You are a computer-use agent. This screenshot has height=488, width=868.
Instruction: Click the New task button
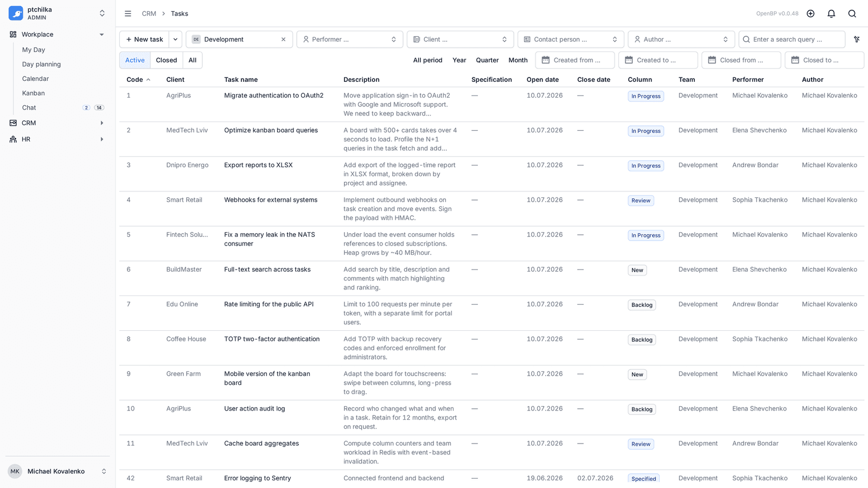144,39
